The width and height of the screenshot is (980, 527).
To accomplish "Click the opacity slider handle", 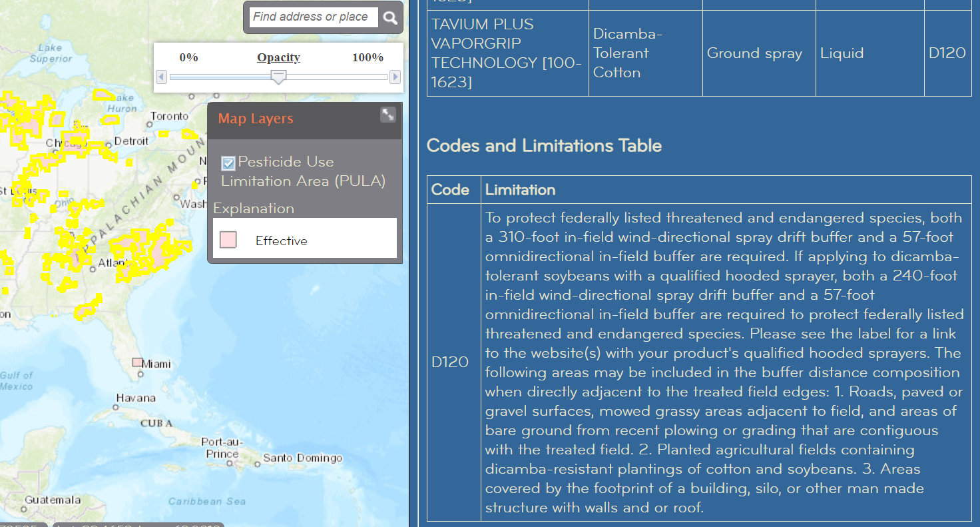I will [x=279, y=77].
